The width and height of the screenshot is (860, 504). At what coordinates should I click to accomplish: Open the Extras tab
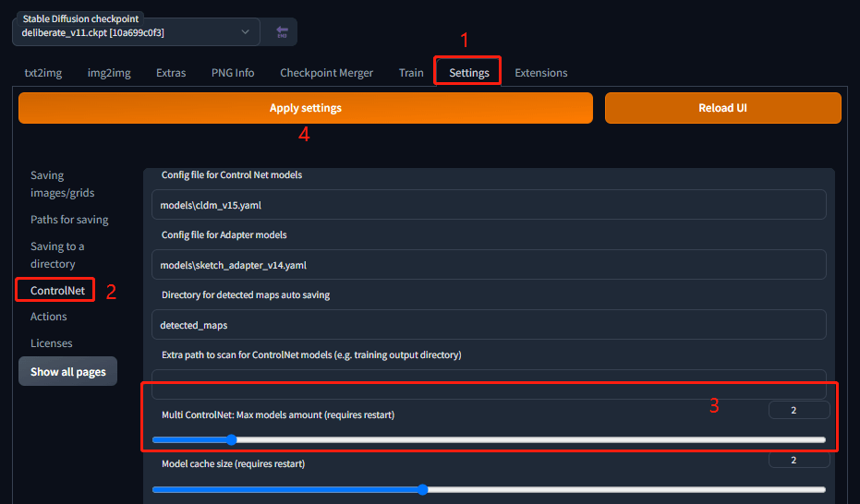[171, 73]
